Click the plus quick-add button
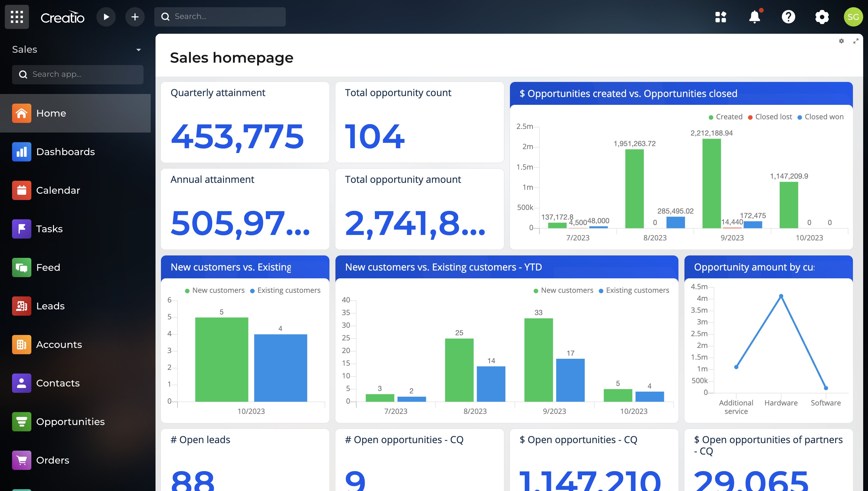868x491 pixels. click(x=135, y=17)
